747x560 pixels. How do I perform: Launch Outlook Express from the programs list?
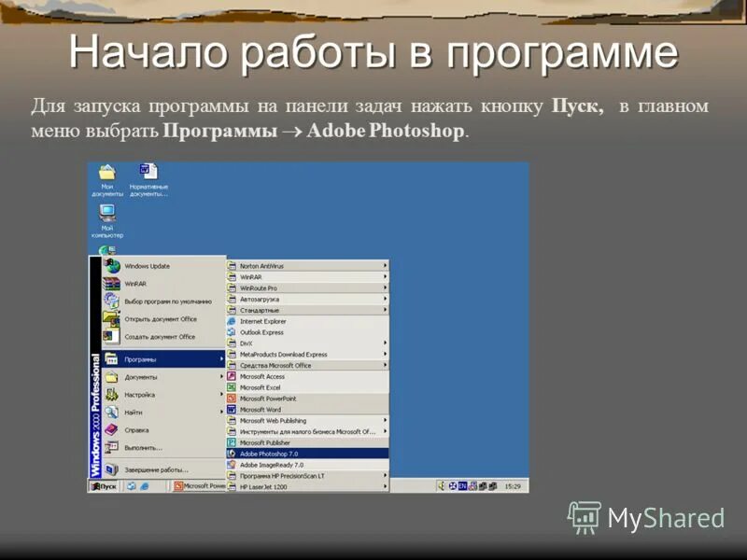click(308, 332)
